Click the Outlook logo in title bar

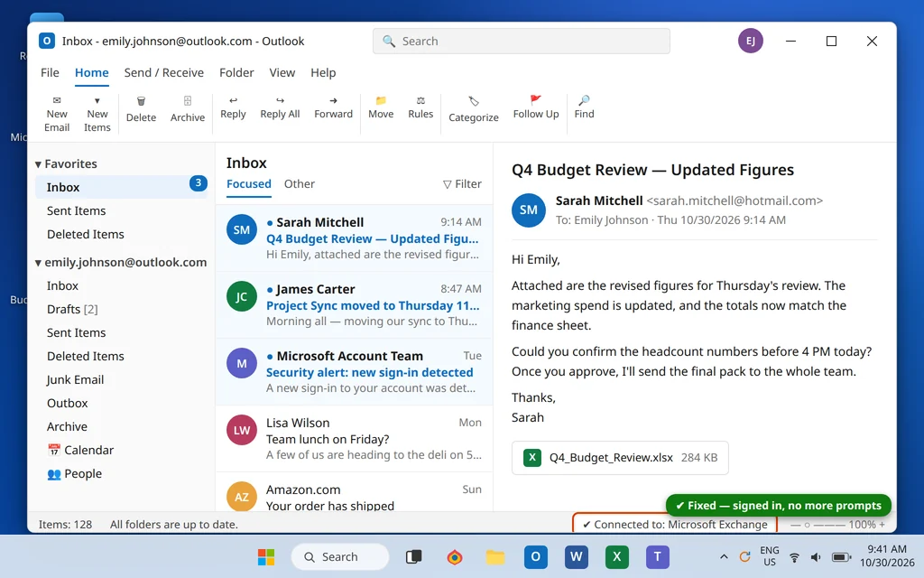[x=47, y=41]
